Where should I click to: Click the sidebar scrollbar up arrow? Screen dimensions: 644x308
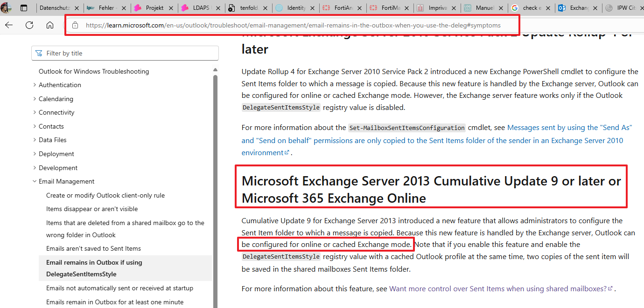(215, 70)
